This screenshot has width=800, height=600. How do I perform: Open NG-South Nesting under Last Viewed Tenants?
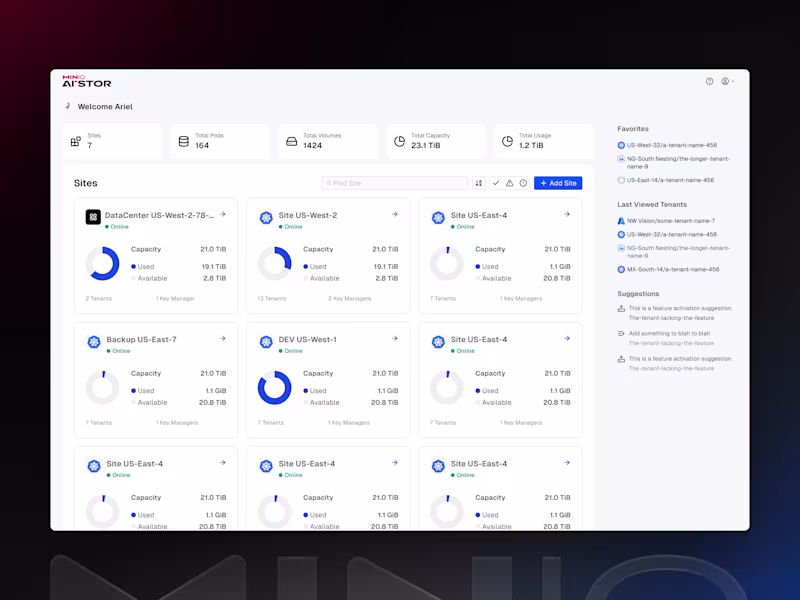point(678,252)
